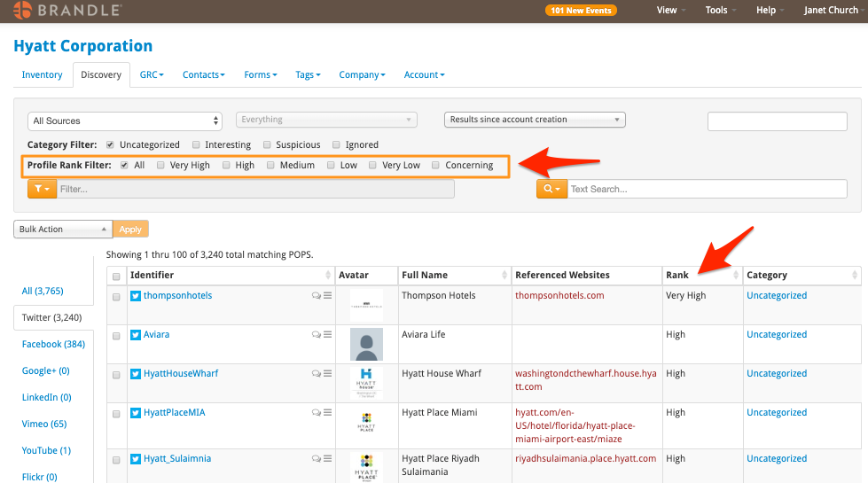Open the Facebook (384) source link
868x483 pixels.
54,344
